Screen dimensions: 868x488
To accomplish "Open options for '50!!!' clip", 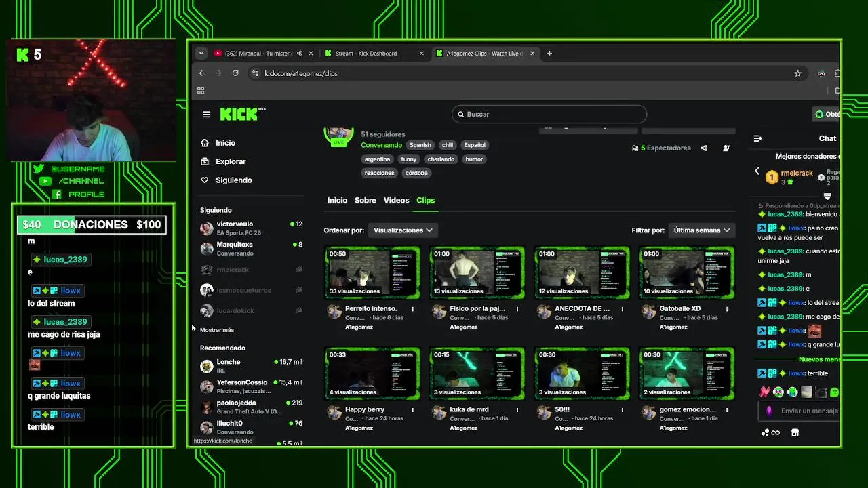I will [622, 410].
